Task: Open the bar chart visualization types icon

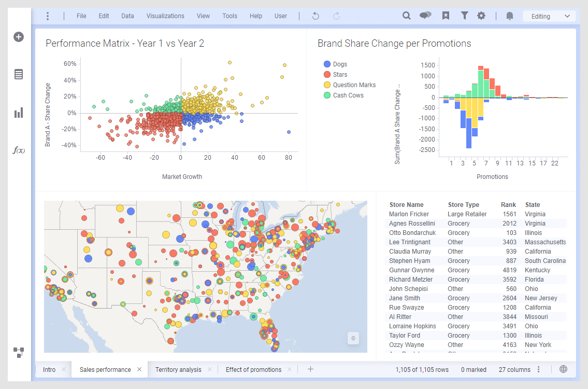Action: pos(19,113)
